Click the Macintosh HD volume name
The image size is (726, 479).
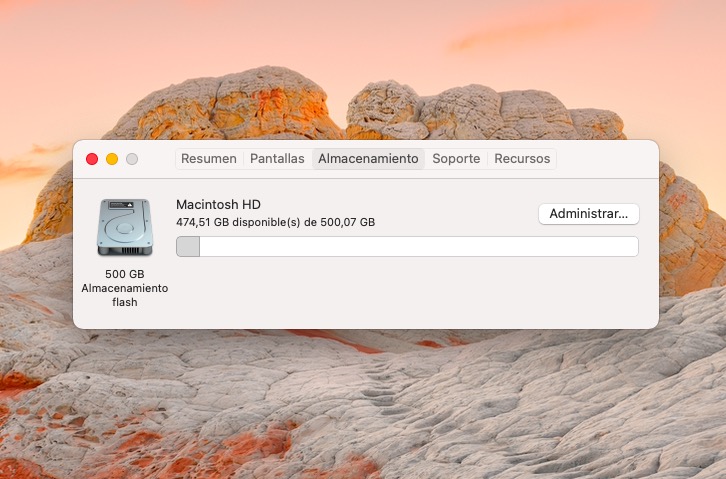(x=218, y=204)
